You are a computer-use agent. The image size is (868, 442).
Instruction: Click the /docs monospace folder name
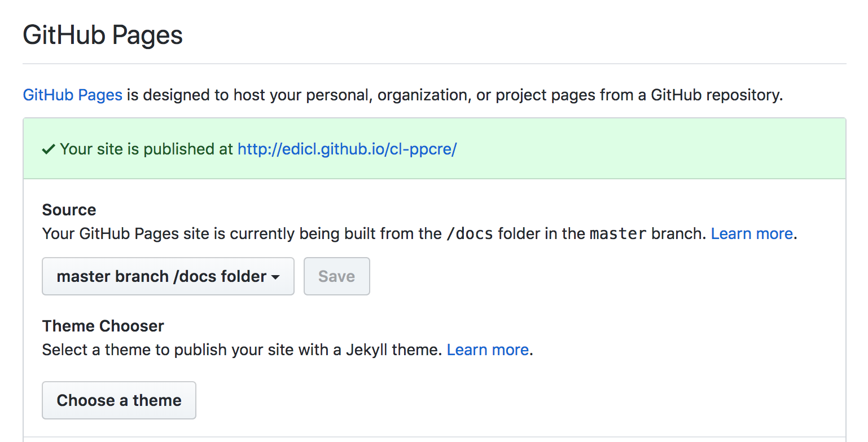(x=470, y=233)
